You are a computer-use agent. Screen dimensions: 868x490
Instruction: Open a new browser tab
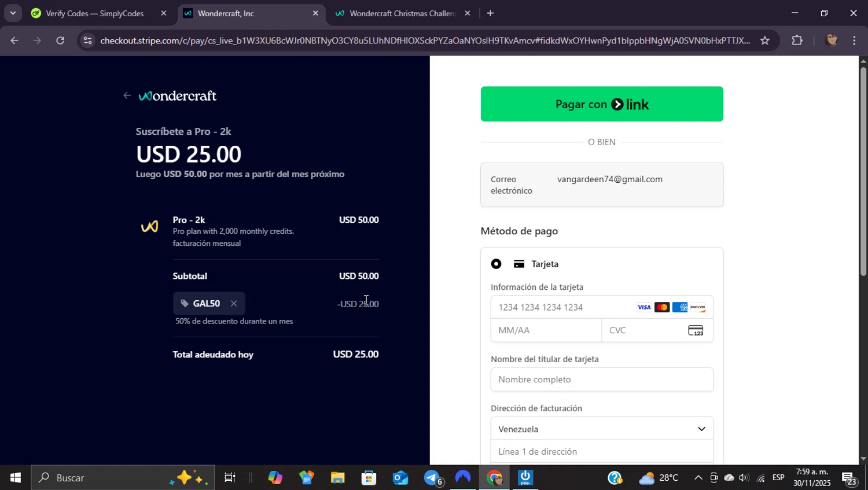[x=490, y=13]
